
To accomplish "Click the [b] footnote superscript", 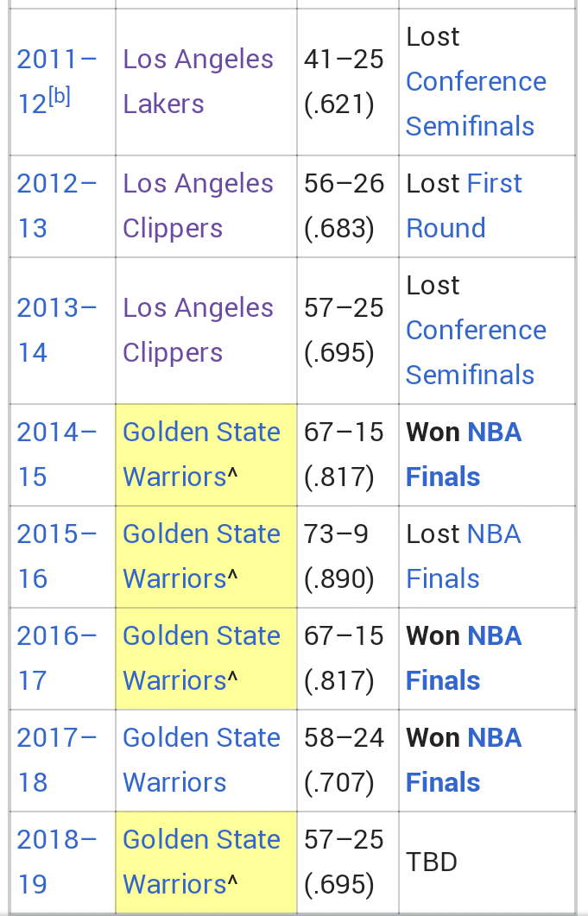I will pos(60,97).
